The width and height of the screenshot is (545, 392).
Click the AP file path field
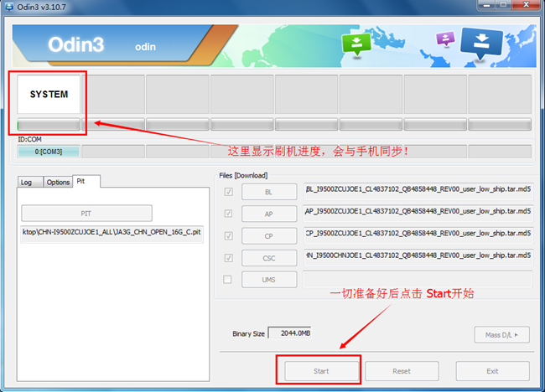pyautogui.click(x=418, y=214)
